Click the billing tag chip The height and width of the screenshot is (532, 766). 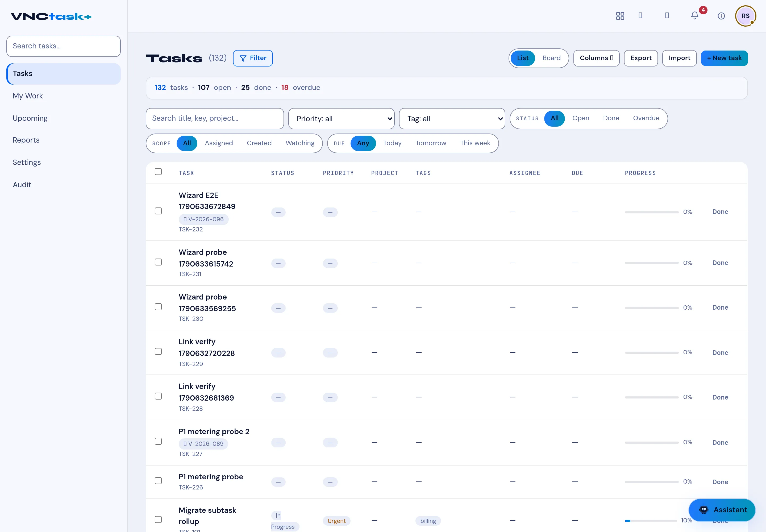point(428,521)
